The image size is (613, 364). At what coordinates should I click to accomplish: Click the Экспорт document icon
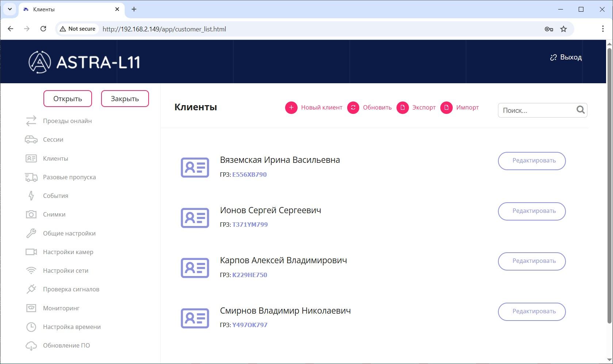tap(403, 108)
